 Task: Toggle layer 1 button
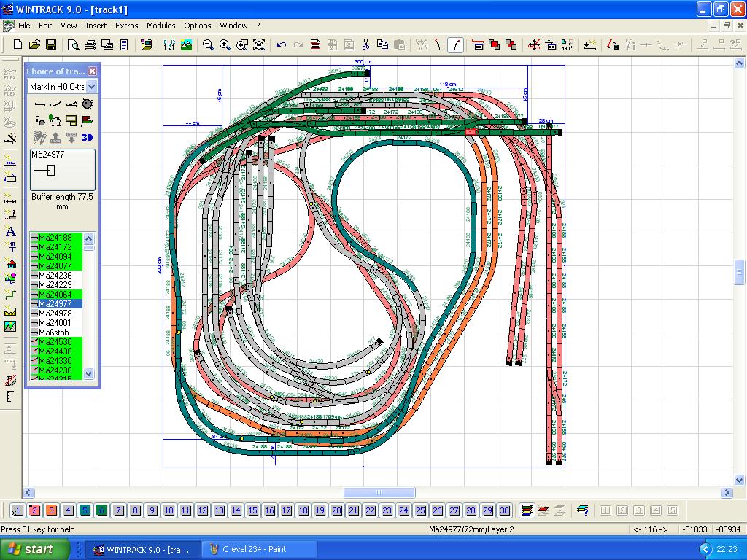tap(18, 510)
